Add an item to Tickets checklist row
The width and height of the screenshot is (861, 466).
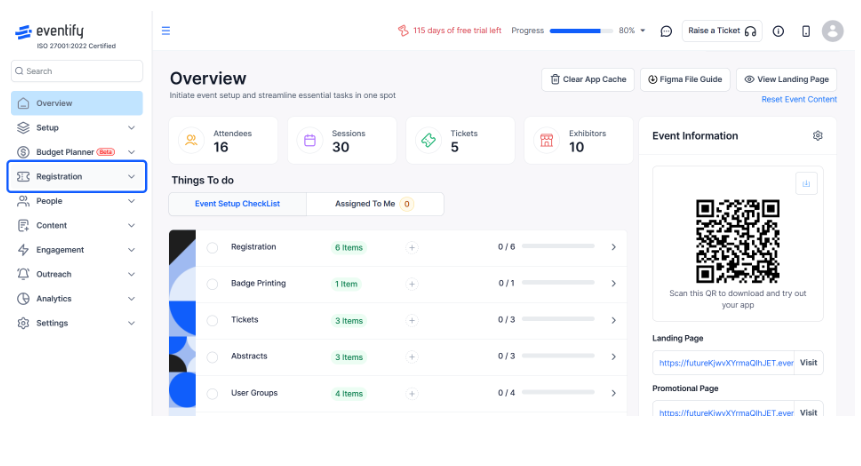(x=412, y=321)
